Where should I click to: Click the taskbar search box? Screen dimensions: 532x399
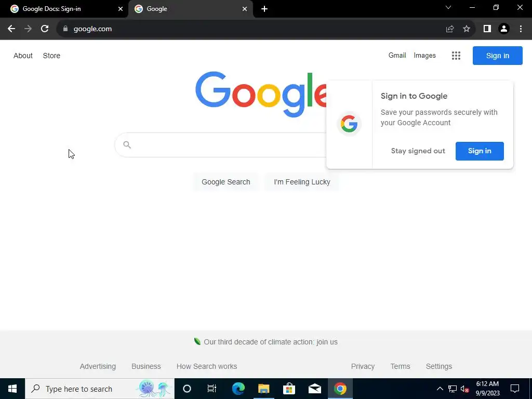100,389
